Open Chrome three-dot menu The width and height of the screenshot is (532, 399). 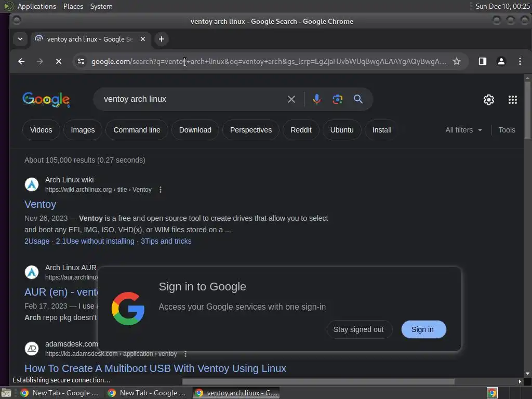point(520,61)
